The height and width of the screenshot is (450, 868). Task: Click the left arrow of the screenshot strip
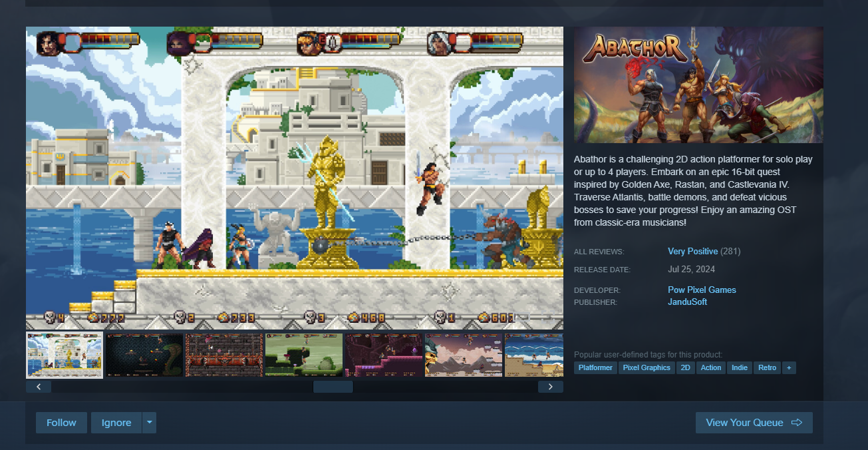[39, 387]
